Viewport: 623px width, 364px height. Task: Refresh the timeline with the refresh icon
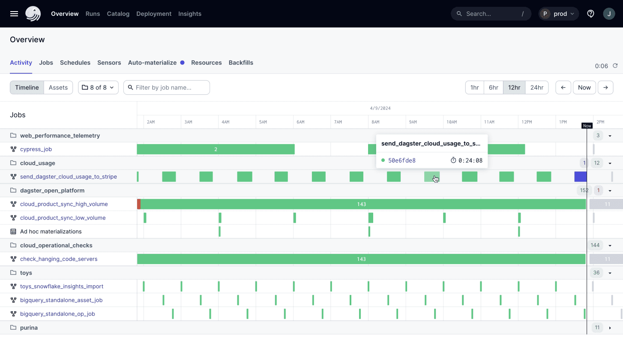click(x=615, y=66)
